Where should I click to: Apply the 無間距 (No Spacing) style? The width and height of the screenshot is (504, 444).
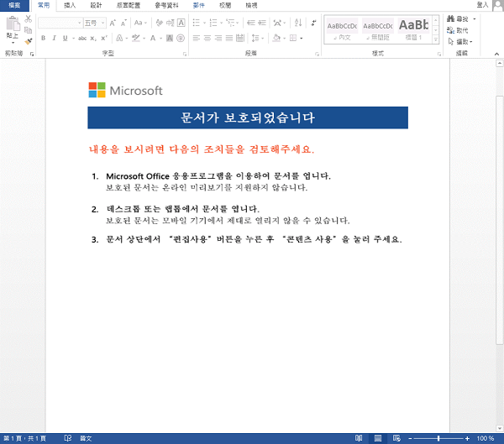coord(378,30)
